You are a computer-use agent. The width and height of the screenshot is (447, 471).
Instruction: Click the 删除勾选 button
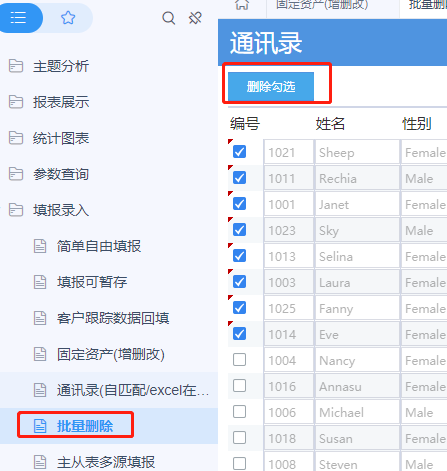(271, 86)
